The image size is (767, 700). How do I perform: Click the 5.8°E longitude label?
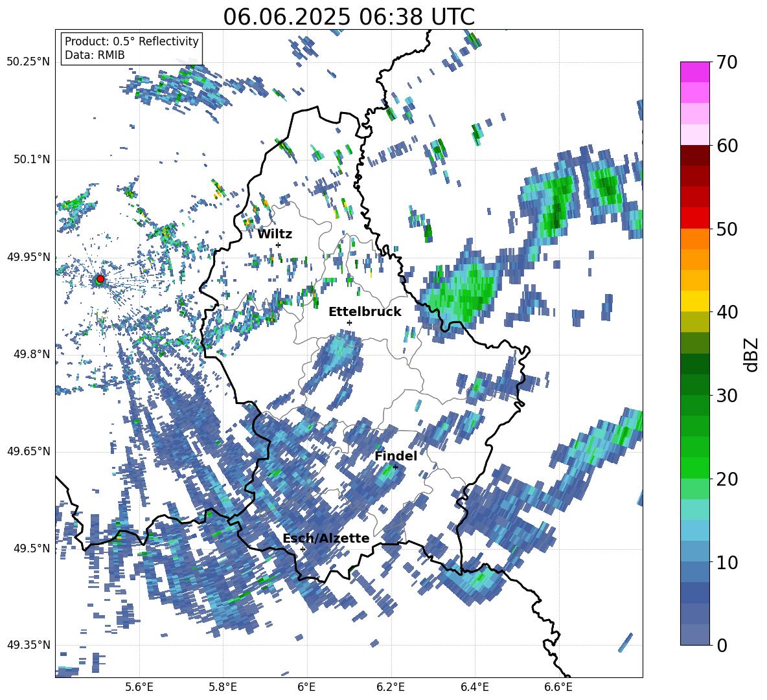223,687
